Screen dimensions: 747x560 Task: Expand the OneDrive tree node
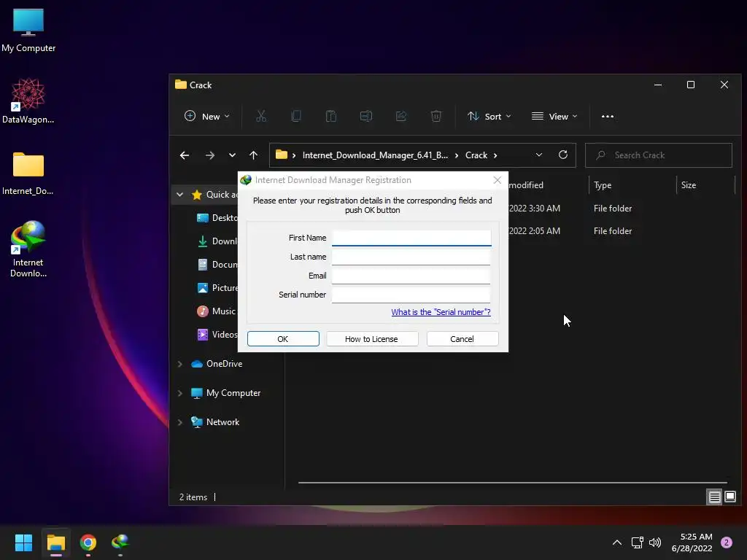coord(179,364)
